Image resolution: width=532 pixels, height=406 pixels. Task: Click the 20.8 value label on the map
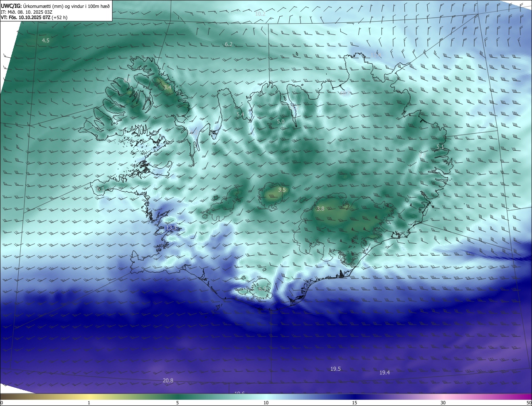tap(168, 380)
